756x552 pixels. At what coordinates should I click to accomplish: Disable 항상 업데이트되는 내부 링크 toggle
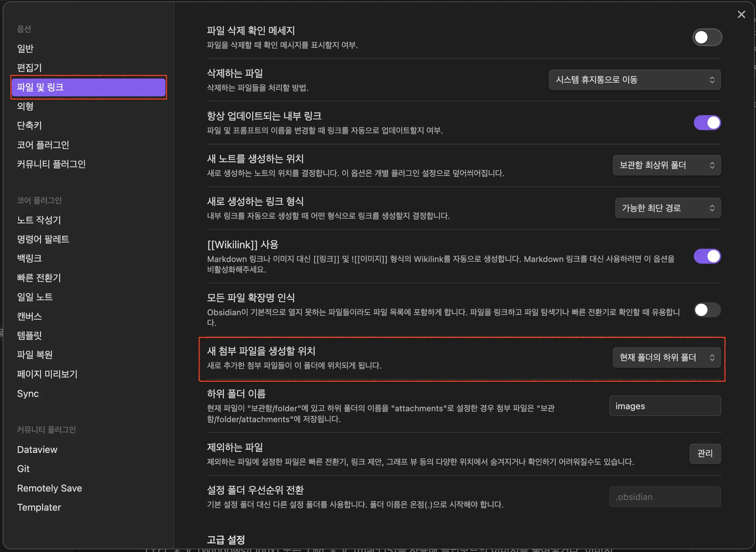point(707,123)
